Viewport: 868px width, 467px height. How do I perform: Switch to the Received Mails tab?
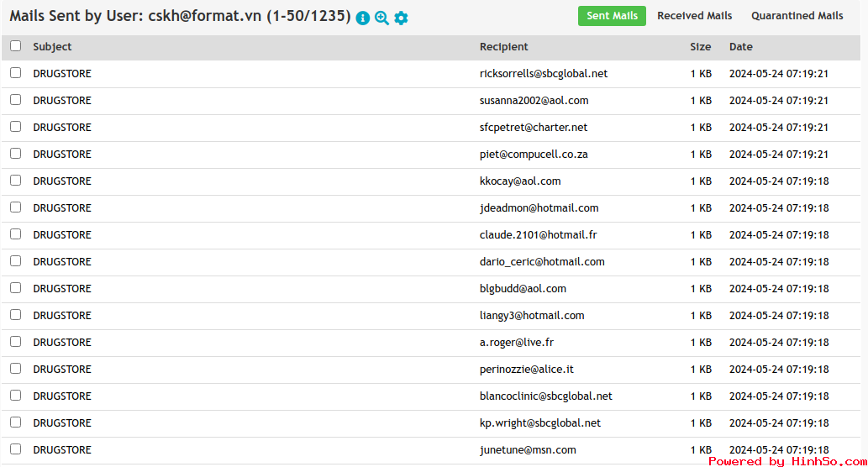pos(694,16)
